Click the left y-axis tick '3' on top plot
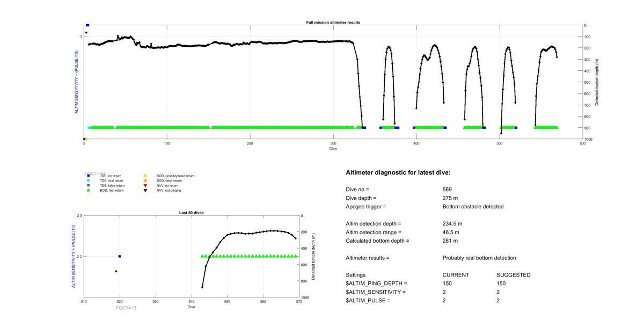This screenshot has width=644, height=334. pos(81,37)
